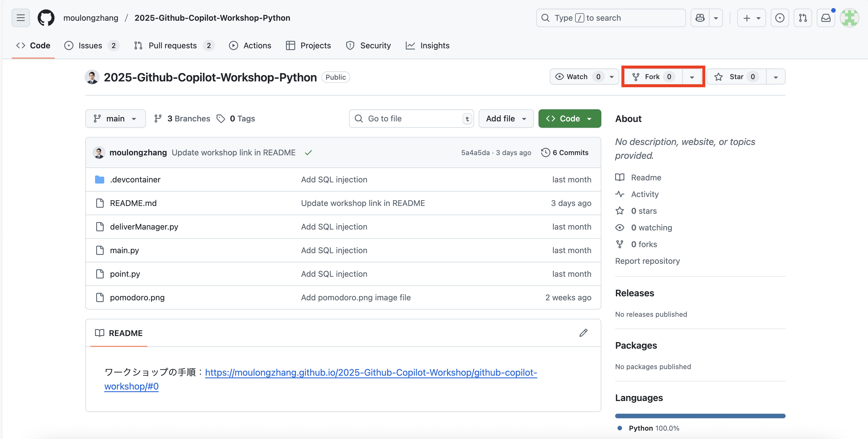View the 0 forks link
This screenshot has width=868, height=439.
tap(636, 244)
